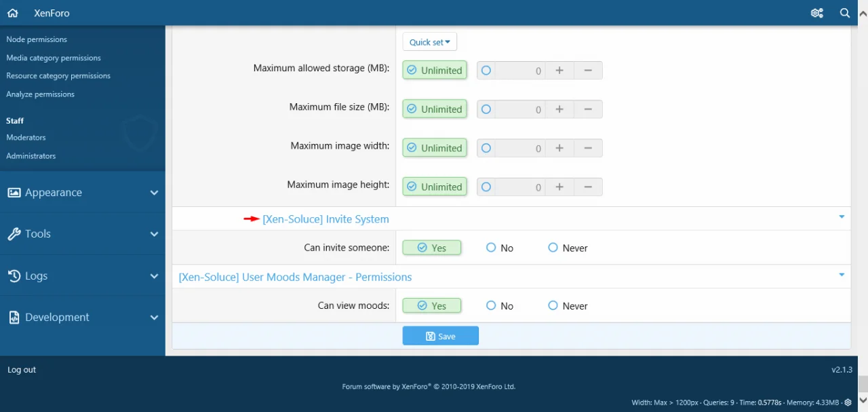
Task: Expand the Appearance sidebar chevron
Action: click(154, 193)
